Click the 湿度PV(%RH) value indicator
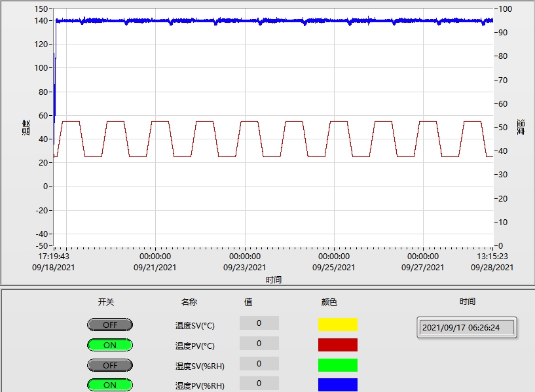The image size is (535, 392). pyautogui.click(x=259, y=383)
